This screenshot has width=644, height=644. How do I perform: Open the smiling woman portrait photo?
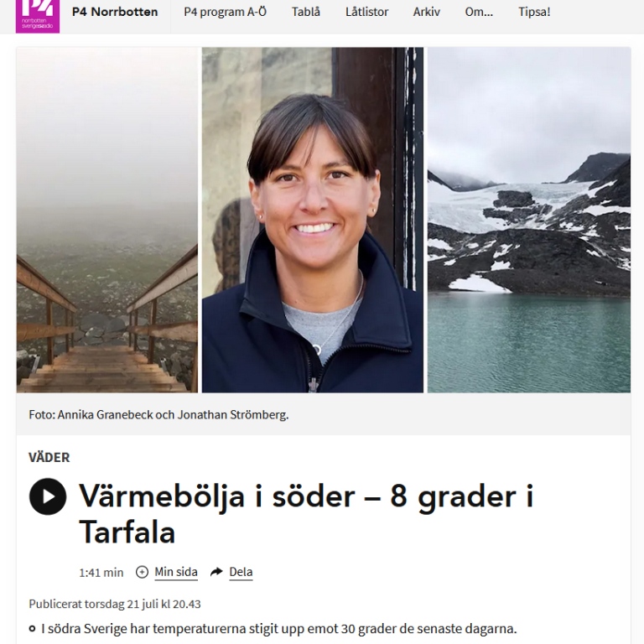point(313,220)
